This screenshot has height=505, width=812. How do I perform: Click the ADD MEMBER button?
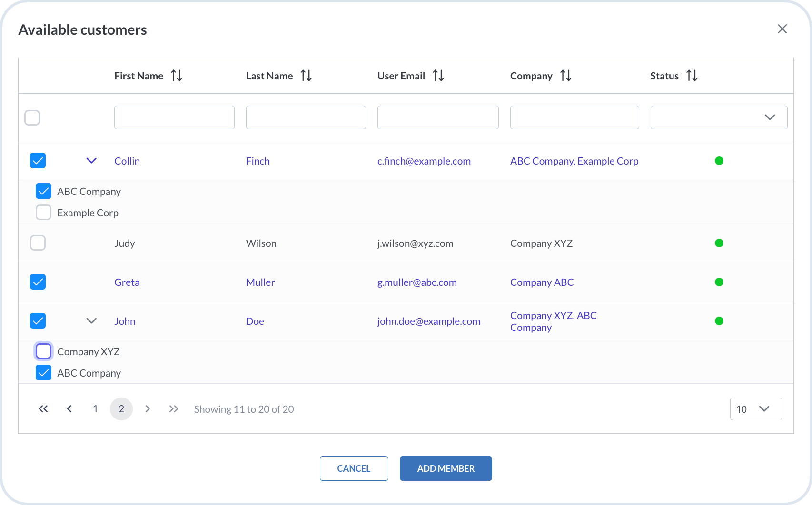(x=446, y=468)
